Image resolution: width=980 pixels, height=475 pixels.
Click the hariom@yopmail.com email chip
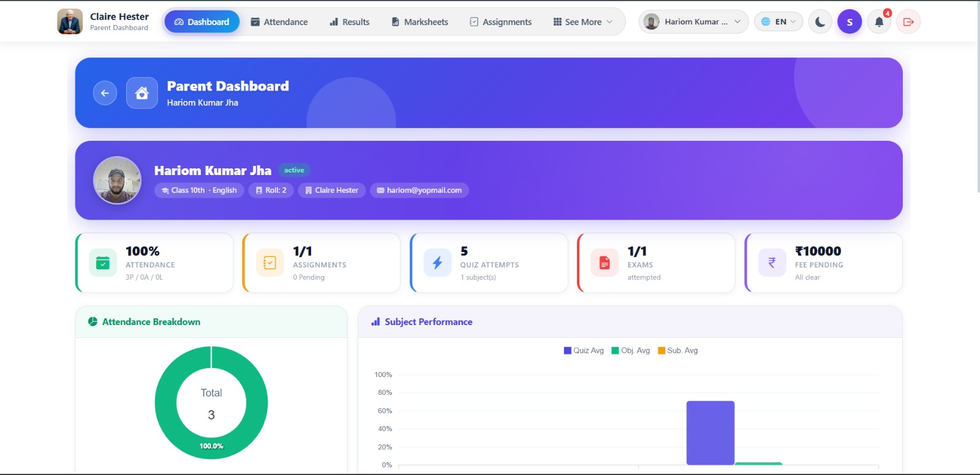tap(420, 190)
